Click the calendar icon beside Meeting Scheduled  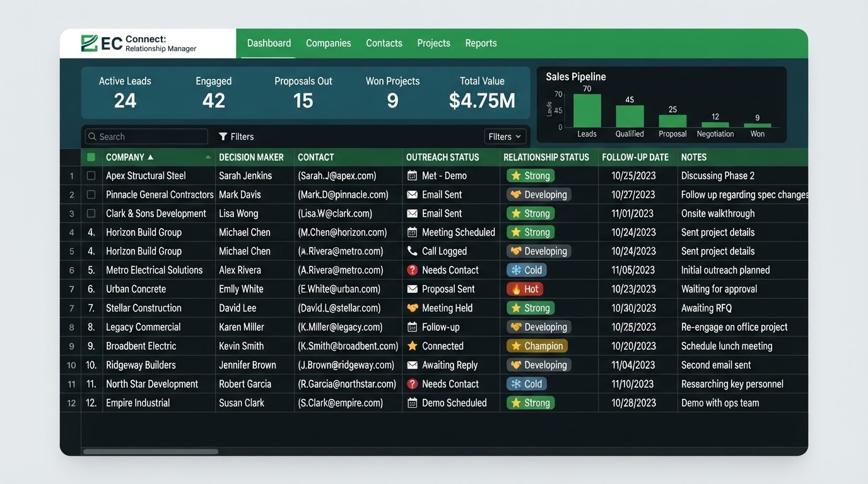click(x=413, y=233)
